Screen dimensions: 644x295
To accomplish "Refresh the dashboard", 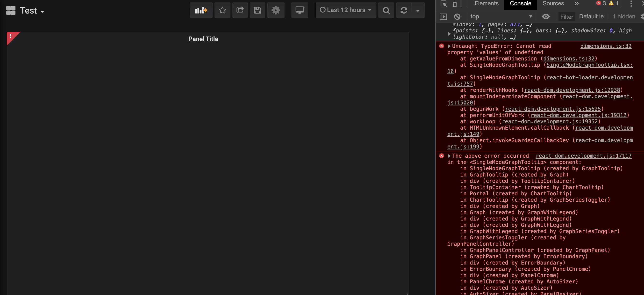I will pos(403,10).
